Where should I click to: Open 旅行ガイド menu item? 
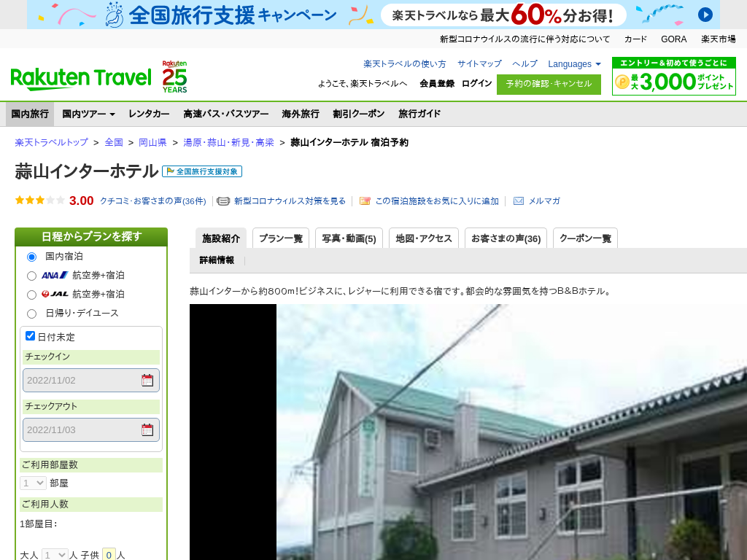(x=419, y=114)
